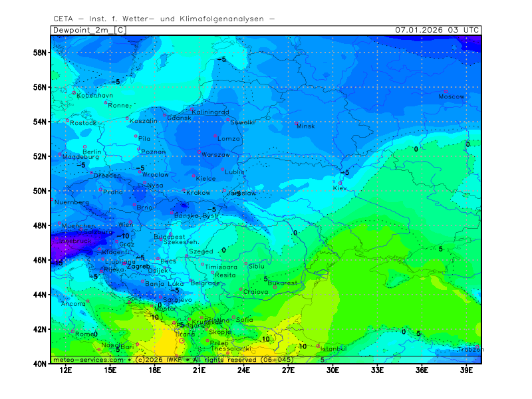Select the Sofia city marker
The height and width of the screenshot is (399, 532).
click(x=233, y=317)
